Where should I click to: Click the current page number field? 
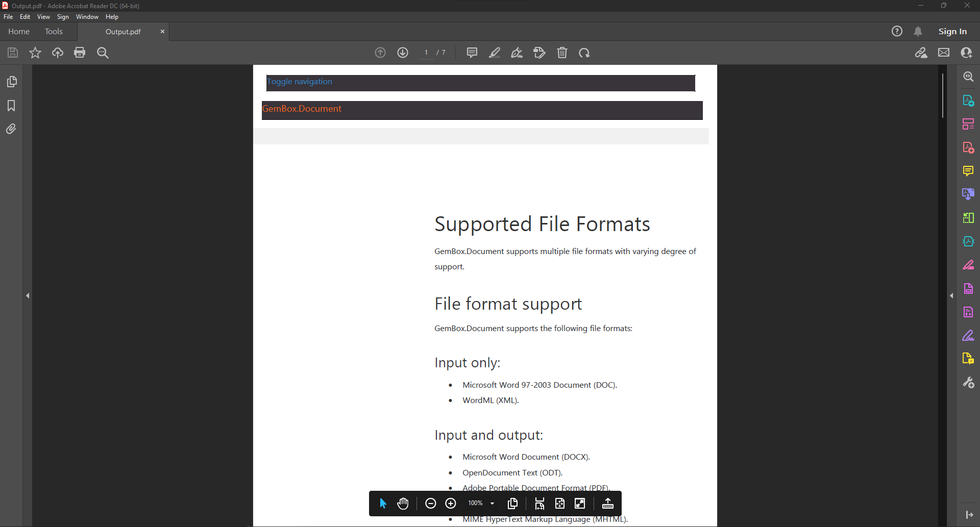click(426, 53)
